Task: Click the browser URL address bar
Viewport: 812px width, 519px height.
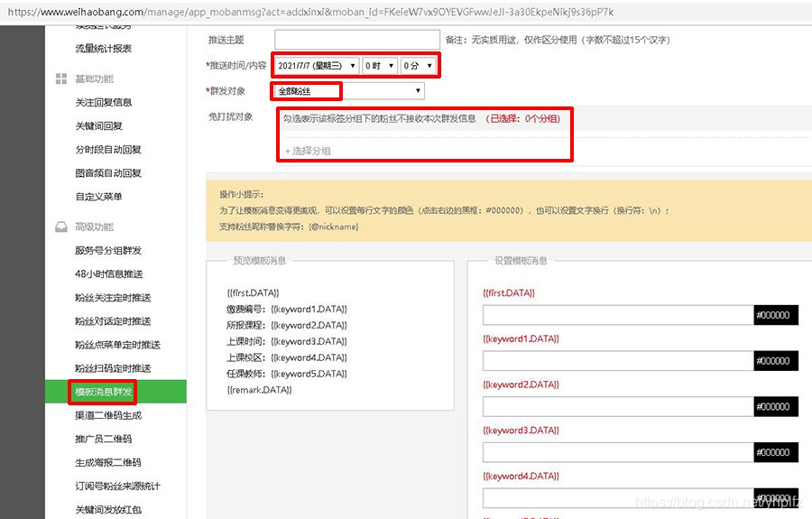Action: tap(310, 12)
